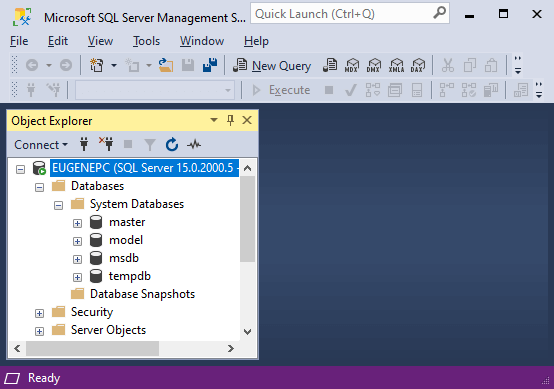
Task: Open the View menu
Action: pyautogui.click(x=100, y=41)
